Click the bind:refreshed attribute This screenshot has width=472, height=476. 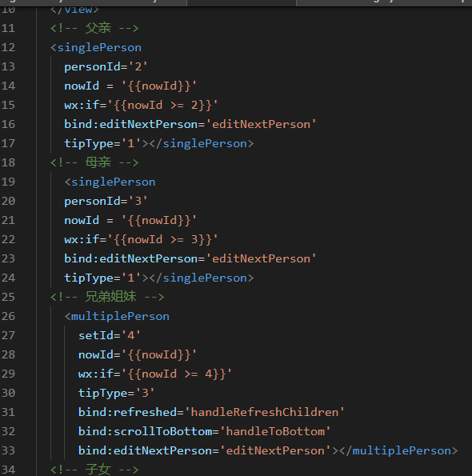(x=127, y=412)
